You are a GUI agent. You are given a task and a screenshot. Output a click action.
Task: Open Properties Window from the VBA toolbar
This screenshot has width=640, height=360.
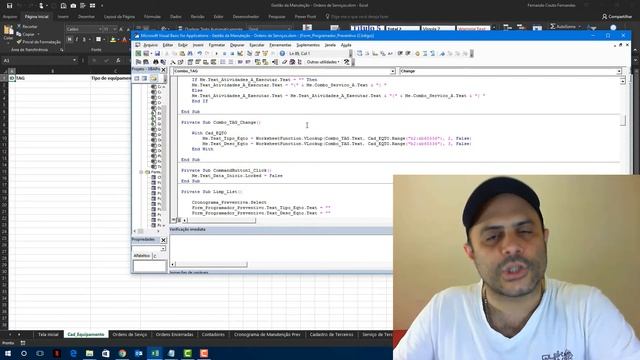tap(257, 53)
